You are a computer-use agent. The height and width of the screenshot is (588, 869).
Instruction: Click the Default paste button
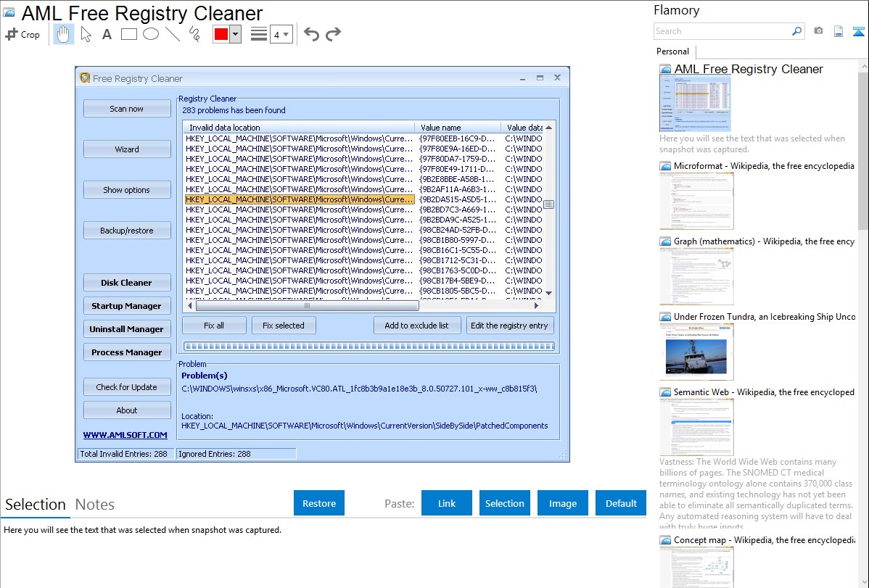pos(621,503)
